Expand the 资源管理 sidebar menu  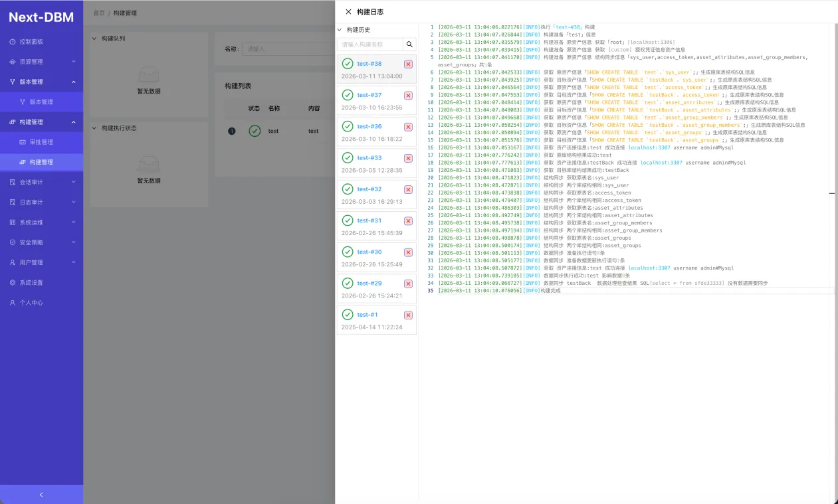coord(41,62)
